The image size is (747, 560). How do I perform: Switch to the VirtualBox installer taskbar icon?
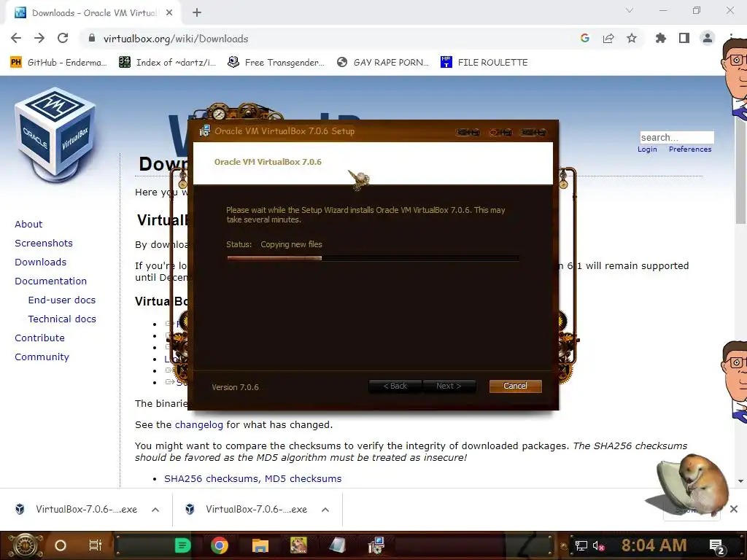376,545
